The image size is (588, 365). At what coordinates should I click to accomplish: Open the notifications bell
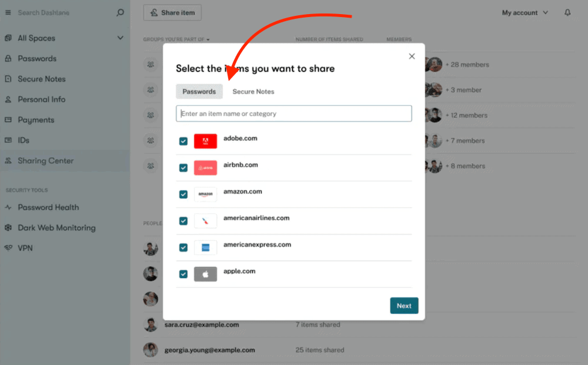click(567, 13)
